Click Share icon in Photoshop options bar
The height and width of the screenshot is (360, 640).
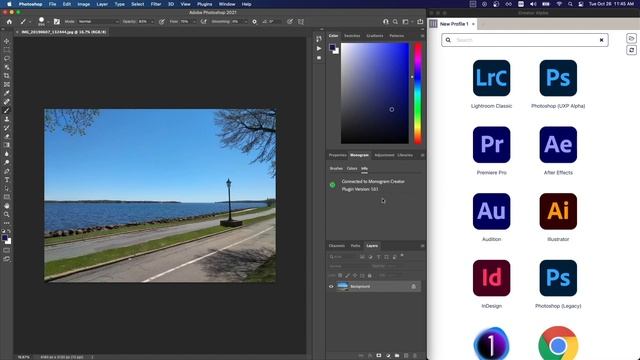click(420, 22)
